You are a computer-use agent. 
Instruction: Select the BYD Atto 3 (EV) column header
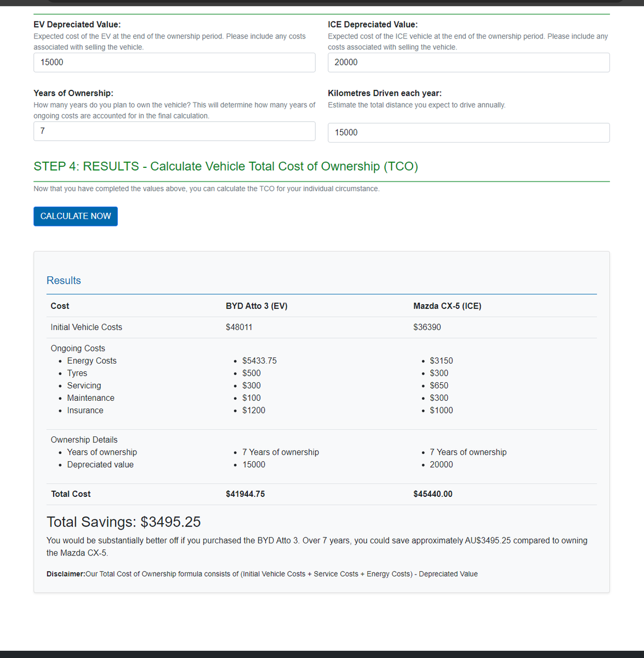point(257,306)
